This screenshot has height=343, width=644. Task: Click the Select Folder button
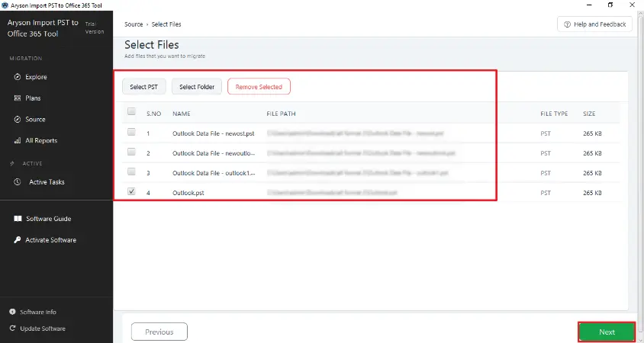point(197,87)
